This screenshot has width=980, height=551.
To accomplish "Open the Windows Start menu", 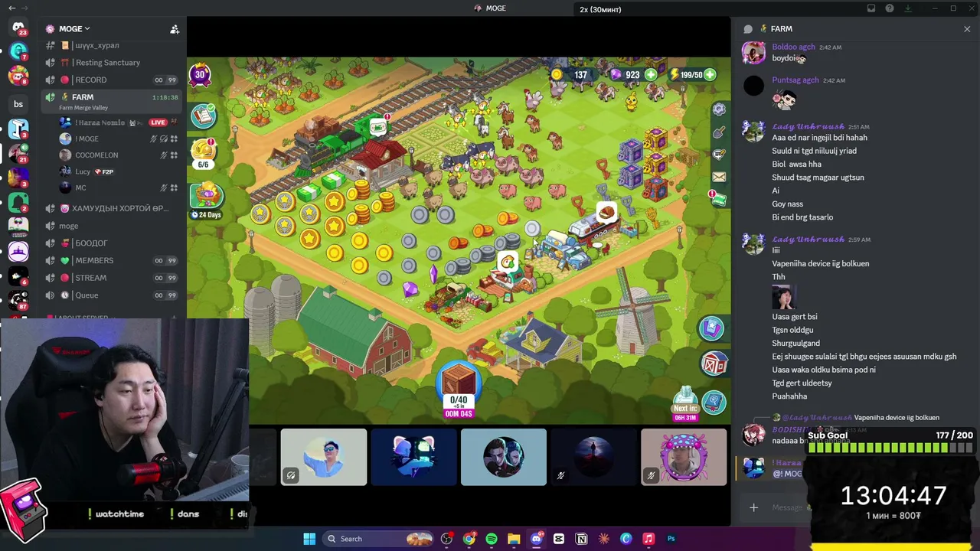I will (309, 539).
